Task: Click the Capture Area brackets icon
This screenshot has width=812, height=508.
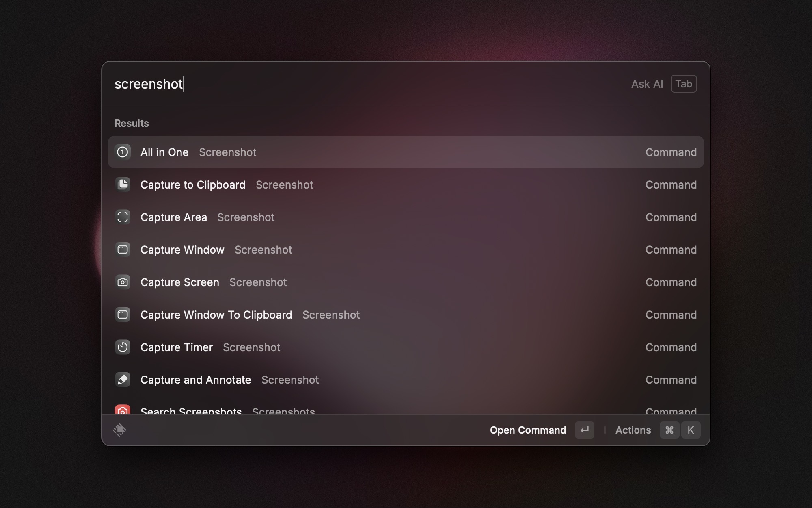Action: 123,217
